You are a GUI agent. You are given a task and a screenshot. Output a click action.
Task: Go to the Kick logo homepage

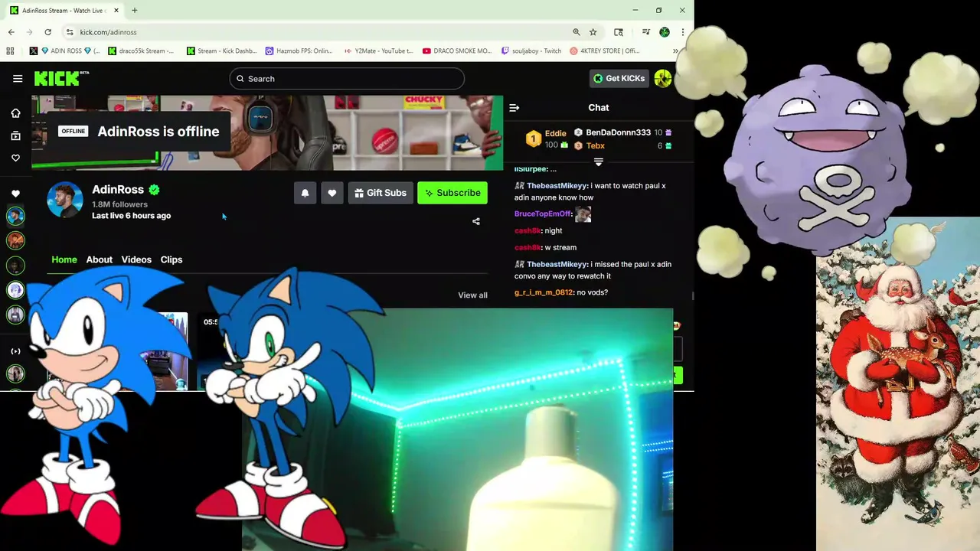[61, 78]
